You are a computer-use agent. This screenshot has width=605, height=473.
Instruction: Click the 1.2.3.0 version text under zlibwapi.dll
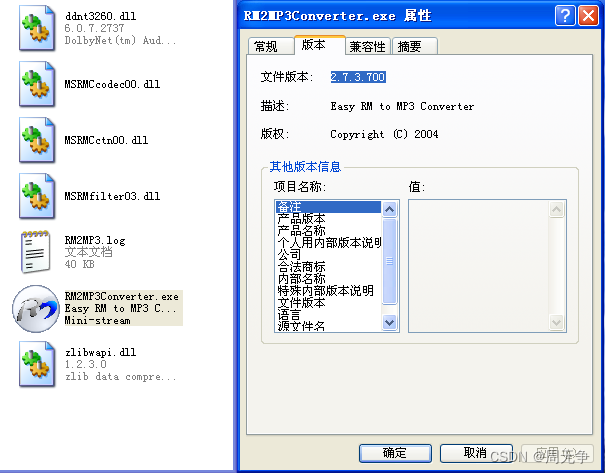point(85,364)
